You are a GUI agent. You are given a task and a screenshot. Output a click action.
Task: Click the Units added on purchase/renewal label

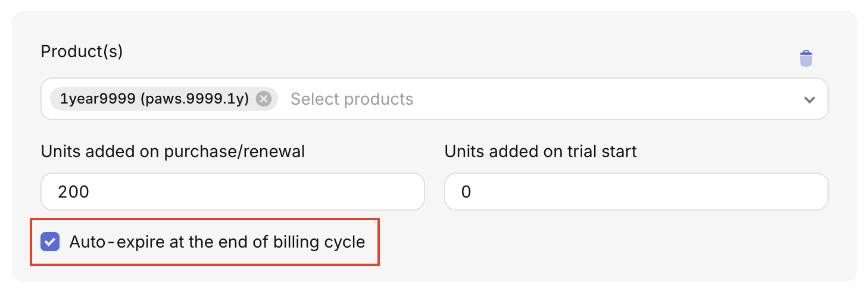[x=173, y=152]
